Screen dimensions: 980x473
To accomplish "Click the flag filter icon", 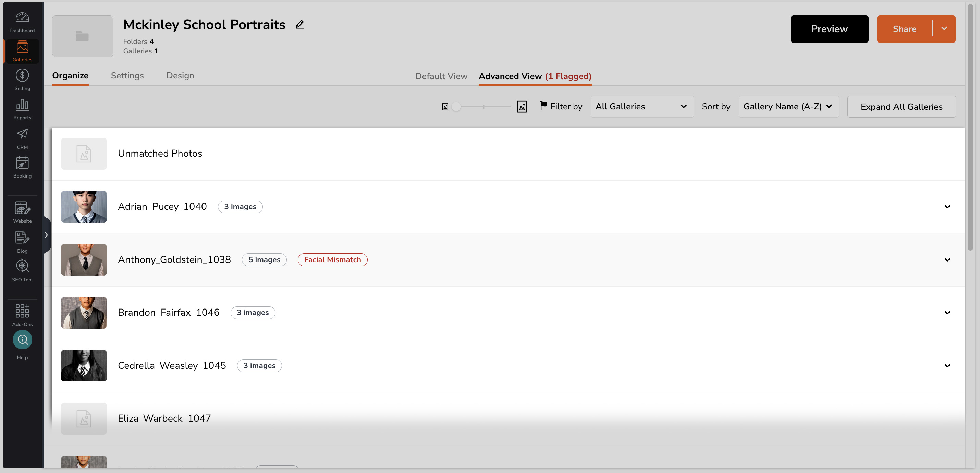I will point(543,106).
